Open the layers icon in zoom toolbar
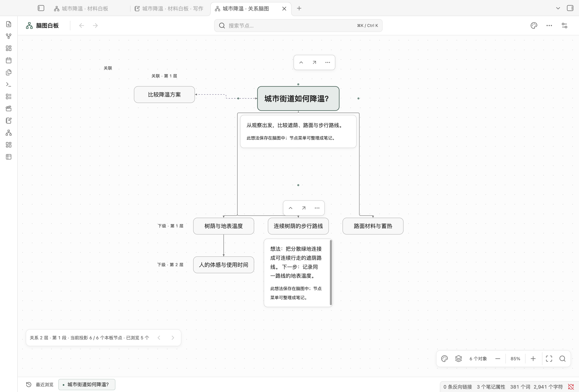 click(x=458, y=359)
